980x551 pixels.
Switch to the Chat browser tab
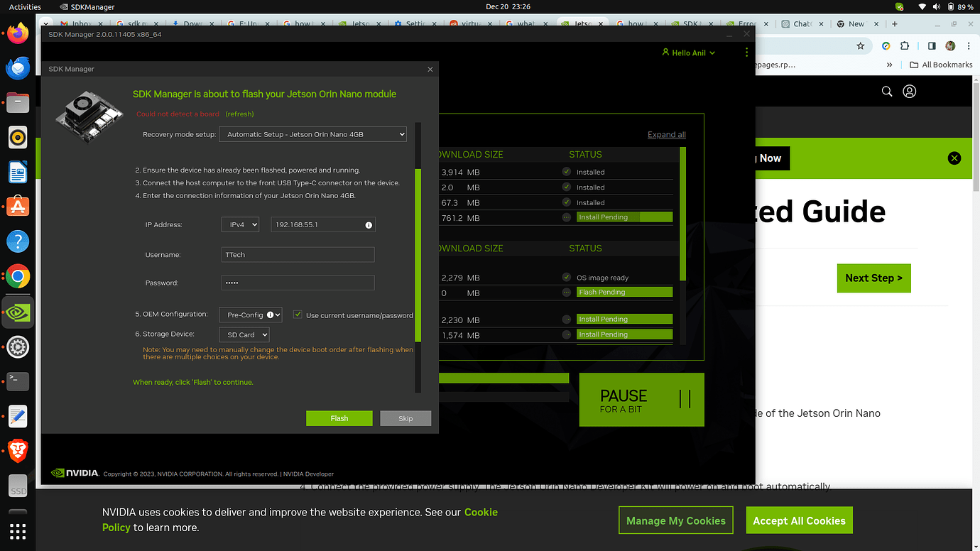pos(801,23)
